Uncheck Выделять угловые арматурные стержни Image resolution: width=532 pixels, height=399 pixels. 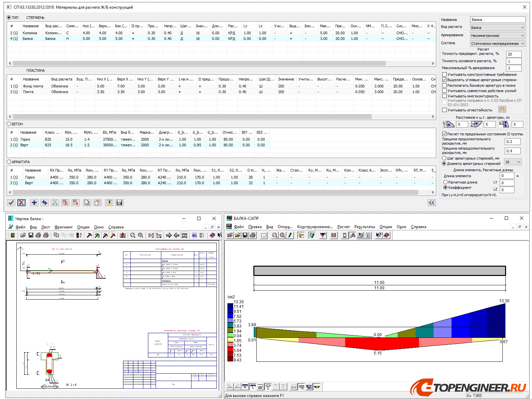tap(444, 80)
